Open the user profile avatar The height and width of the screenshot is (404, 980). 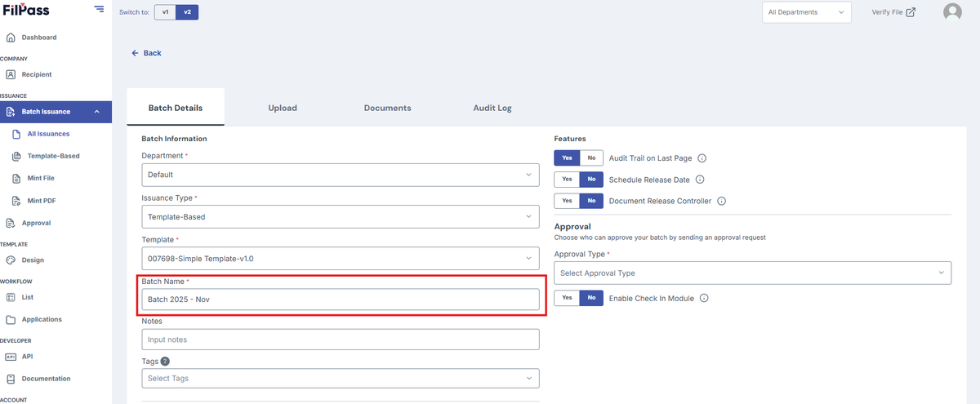(x=952, y=12)
